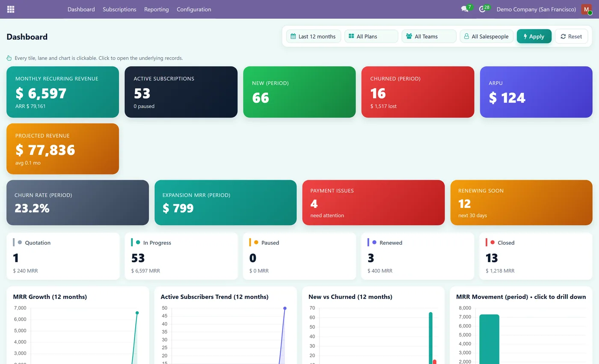Image resolution: width=599 pixels, height=364 pixels.
Task: Go to the Dashboard menu
Action: (81, 9)
